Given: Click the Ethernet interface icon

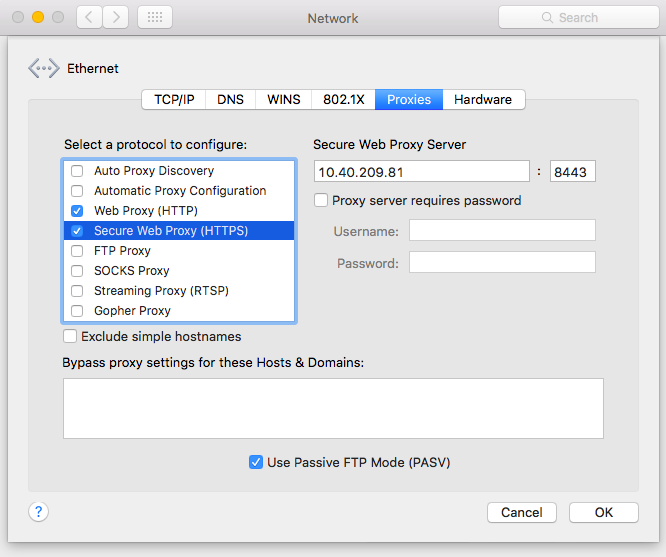Looking at the screenshot, I should coord(44,69).
